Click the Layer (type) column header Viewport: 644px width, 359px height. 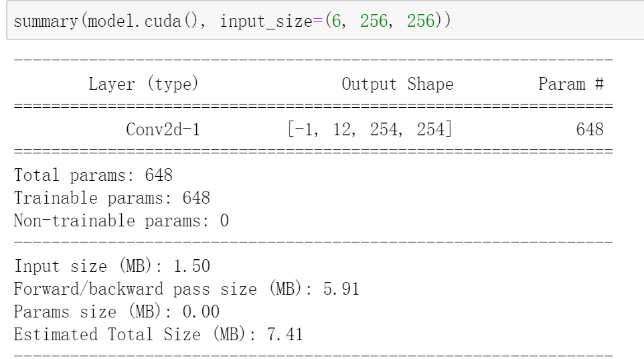click(143, 84)
